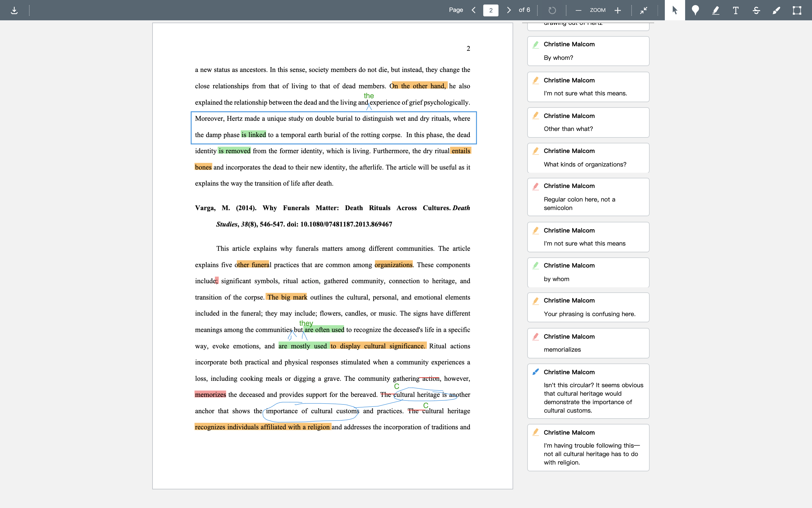
Task: Click the orange 'organizations' highlight
Action: (x=393, y=265)
